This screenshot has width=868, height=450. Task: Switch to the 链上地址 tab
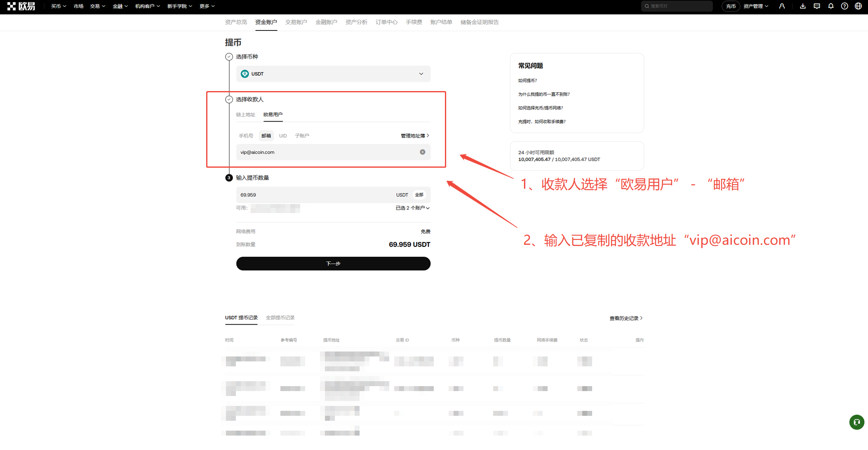tap(246, 115)
